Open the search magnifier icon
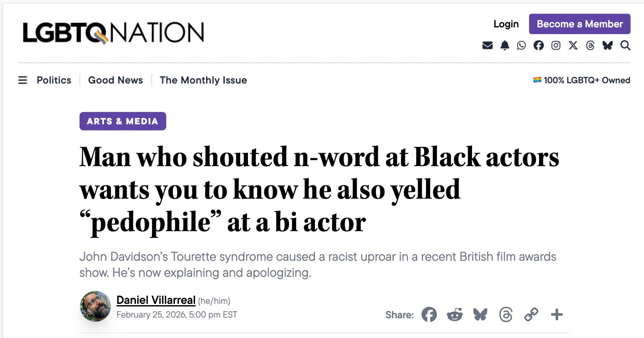Screen dimensions: 644x338 point(625,45)
